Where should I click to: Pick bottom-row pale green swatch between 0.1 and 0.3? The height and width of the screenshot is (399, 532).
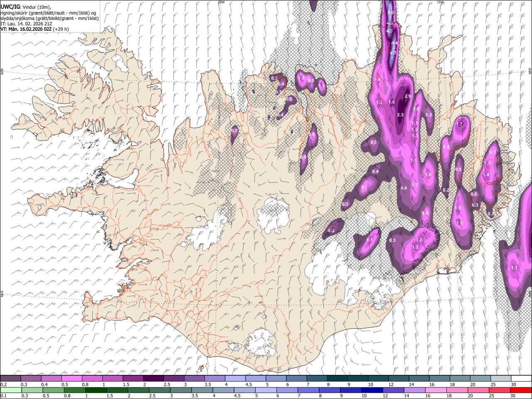coord(11,390)
